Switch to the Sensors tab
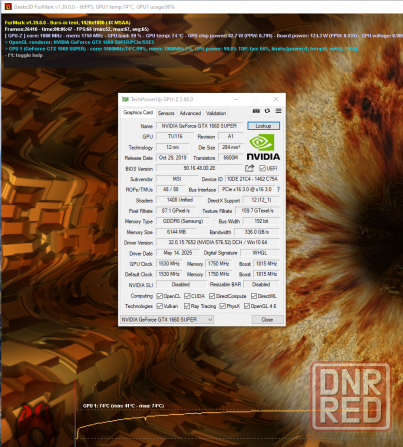Viewport: 403px width, 447px height. pos(166,113)
